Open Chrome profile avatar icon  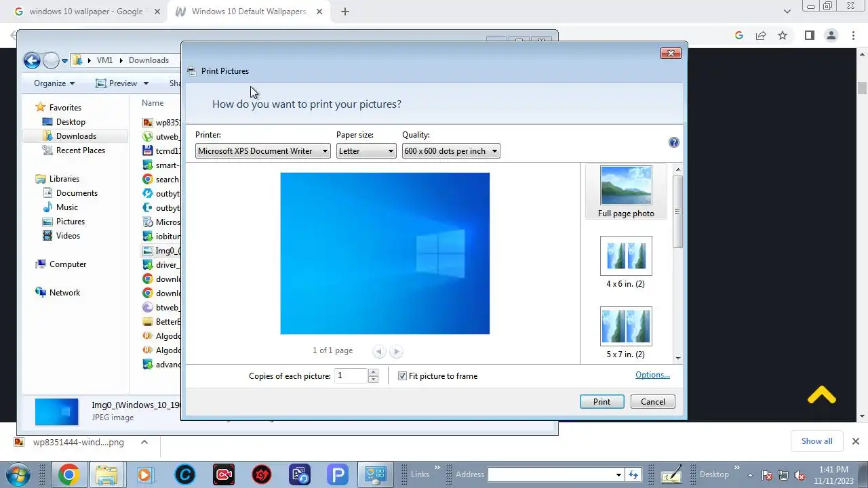point(831,35)
